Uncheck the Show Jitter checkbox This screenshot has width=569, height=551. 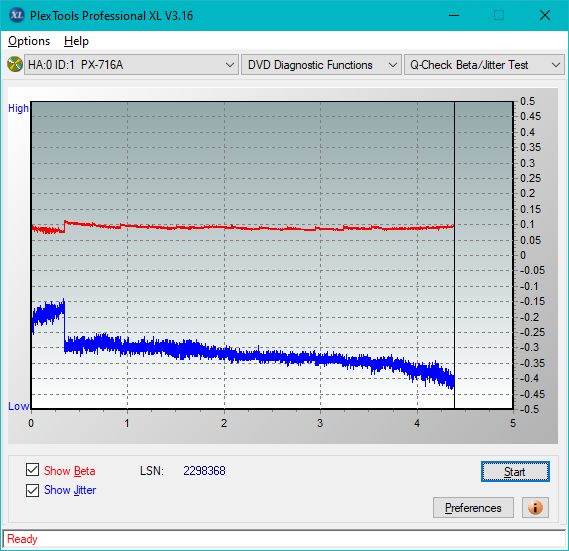tap(32, 490)
